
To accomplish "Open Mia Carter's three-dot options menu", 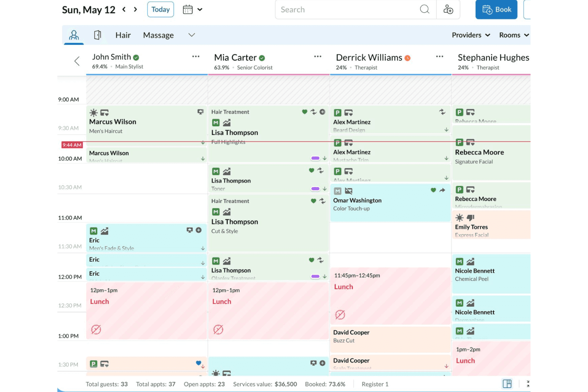I will 318,57.
